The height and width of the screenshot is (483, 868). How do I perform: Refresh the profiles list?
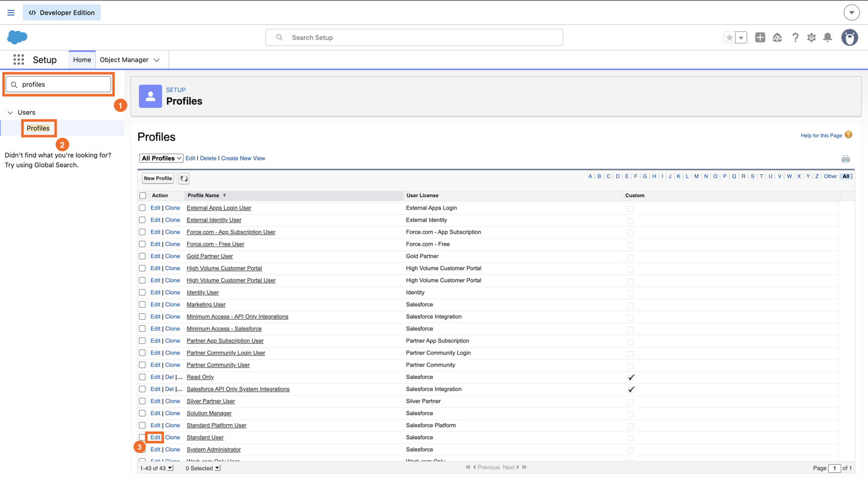pyautogui.click(x=184, y=178)
